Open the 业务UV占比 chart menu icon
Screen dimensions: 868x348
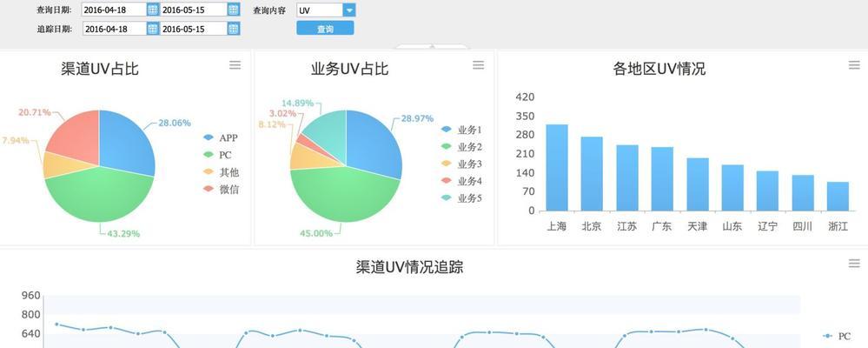478,65
